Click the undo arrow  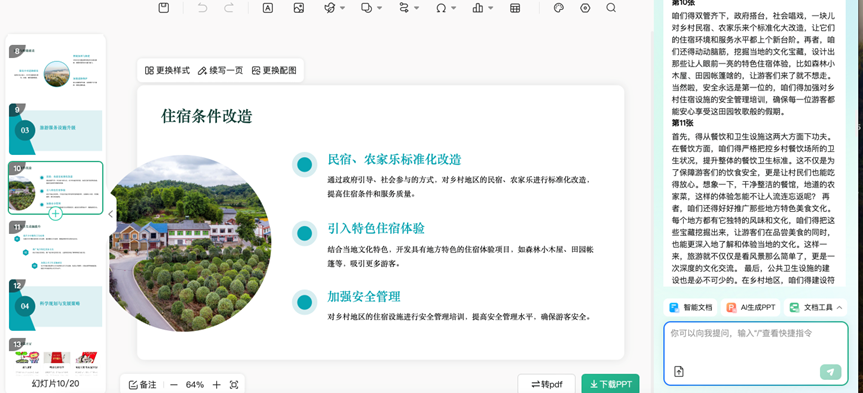click(203, 8)
